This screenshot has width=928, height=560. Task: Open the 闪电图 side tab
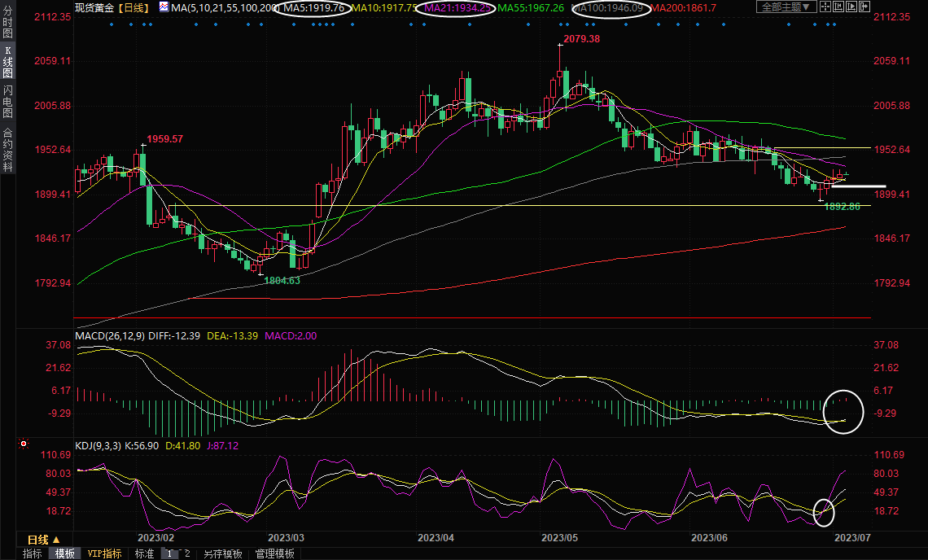coord(7,102)
